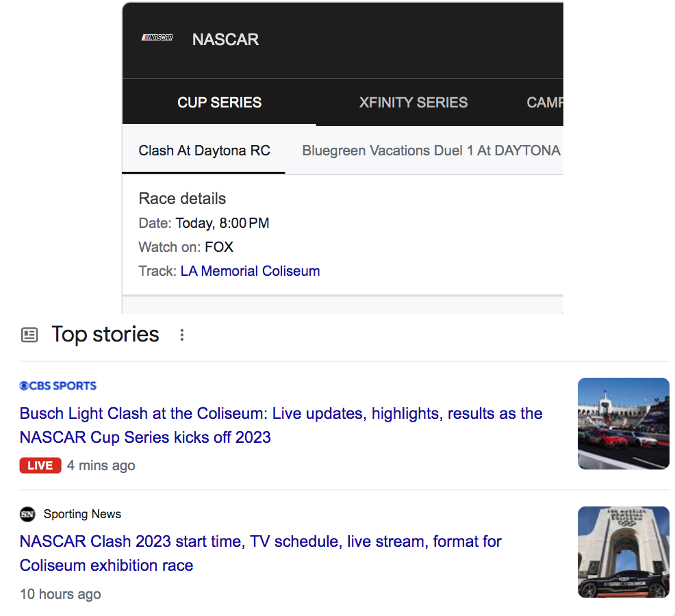Switch to the XFINITY SERIES tab
Screen dimensions: 675x616
(x=413, y=103)
